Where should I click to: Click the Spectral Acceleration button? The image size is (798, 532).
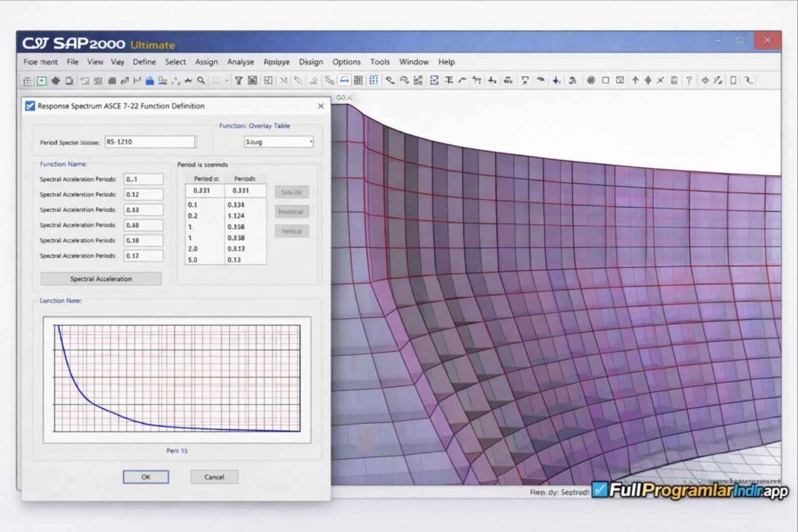click(x=100, y=278)
